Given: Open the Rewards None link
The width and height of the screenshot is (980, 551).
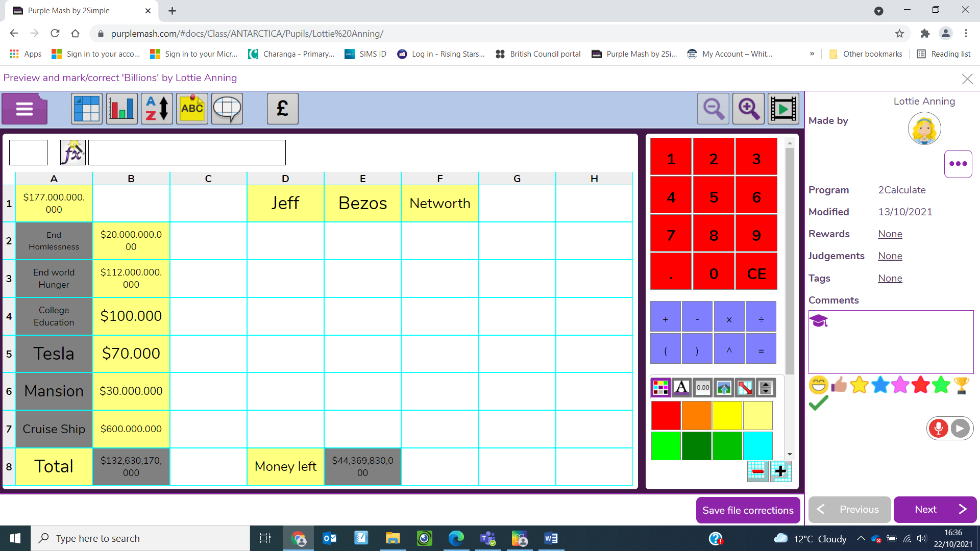Looking at the screenshot, I should click(890, 234).
